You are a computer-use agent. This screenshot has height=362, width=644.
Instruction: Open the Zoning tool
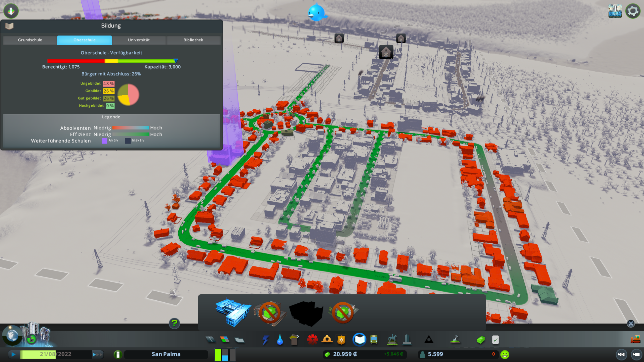click(x=225, y=340)
